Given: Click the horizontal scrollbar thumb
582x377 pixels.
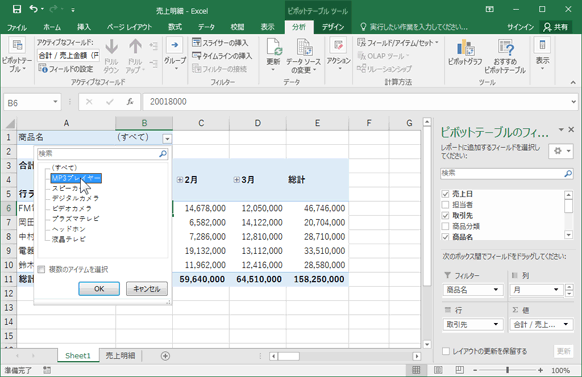Looking at the screenshot, I should click(x=289, y=356).
